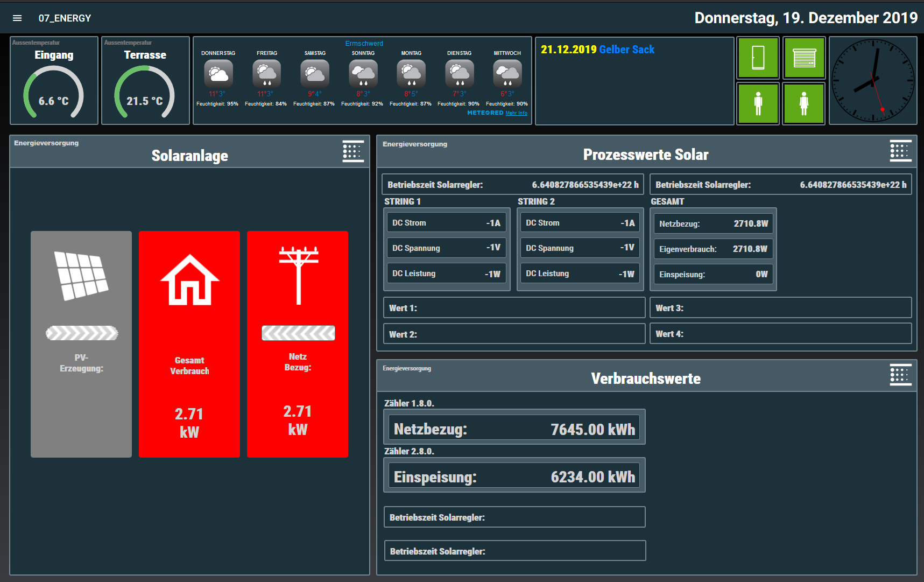Click Mittwoch weather forecast icon

tap(507, 73)
